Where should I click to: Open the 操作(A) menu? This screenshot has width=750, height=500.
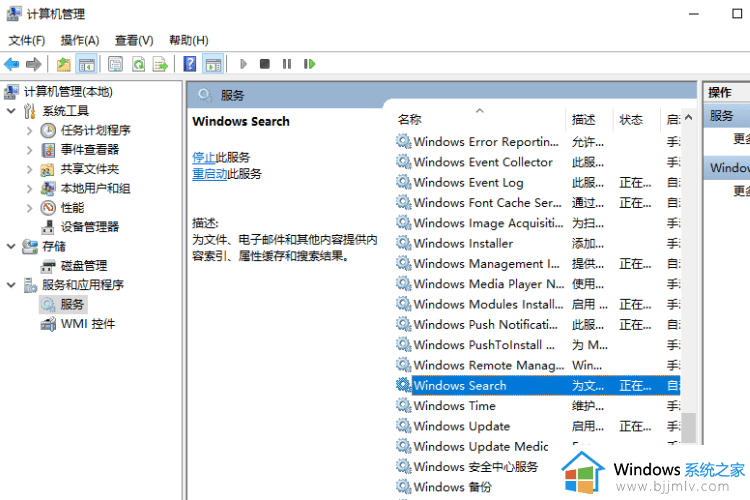pyautogui.click(x=80, y=40)
